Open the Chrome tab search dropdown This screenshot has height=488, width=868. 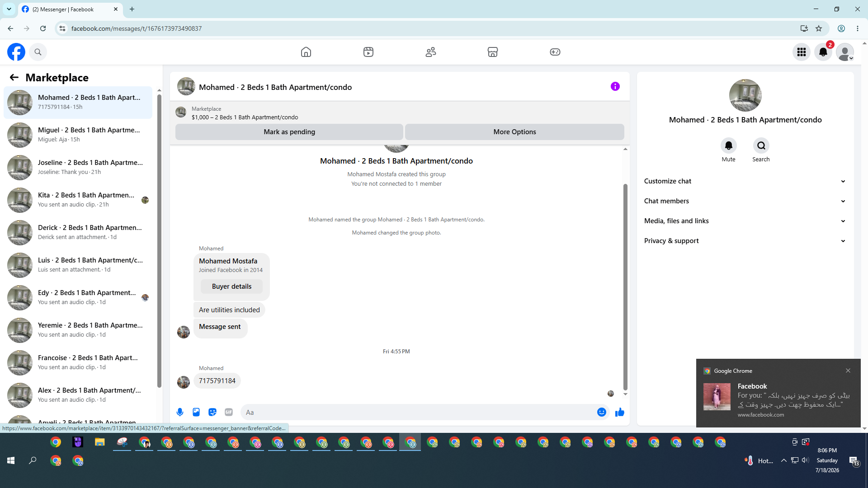(x=9, y=9)
